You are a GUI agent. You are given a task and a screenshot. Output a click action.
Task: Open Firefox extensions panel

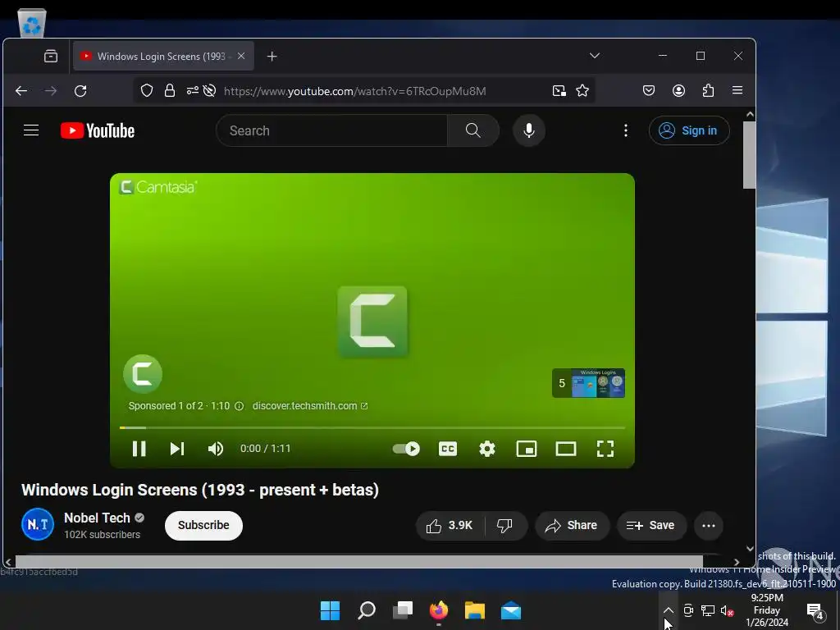coord(708,90)
